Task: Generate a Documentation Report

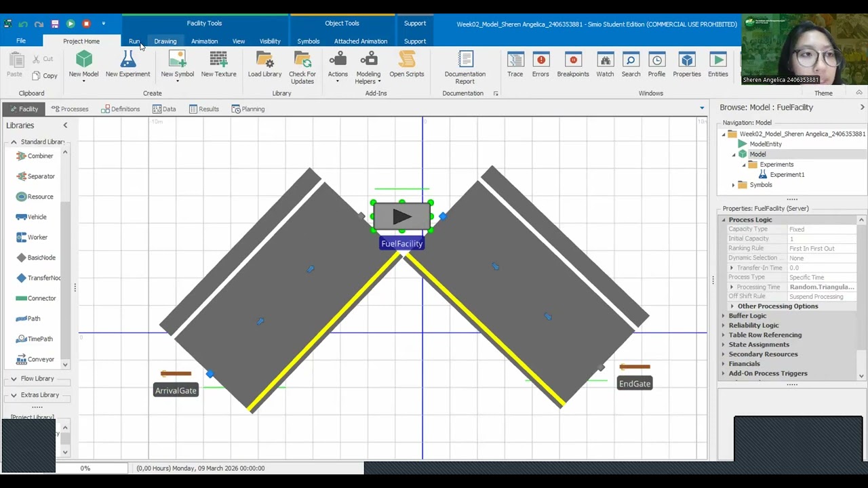Action: coord(465,67)
